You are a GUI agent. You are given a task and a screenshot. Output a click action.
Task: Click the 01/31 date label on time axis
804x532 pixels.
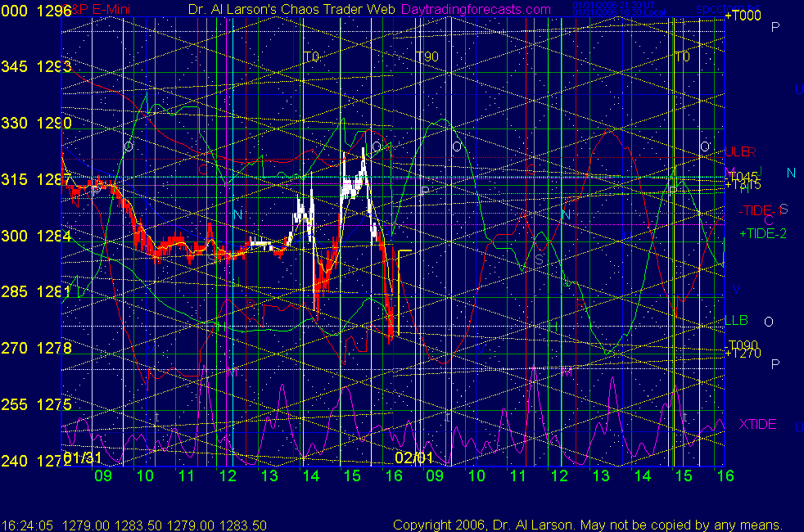(x=82, y=458)
